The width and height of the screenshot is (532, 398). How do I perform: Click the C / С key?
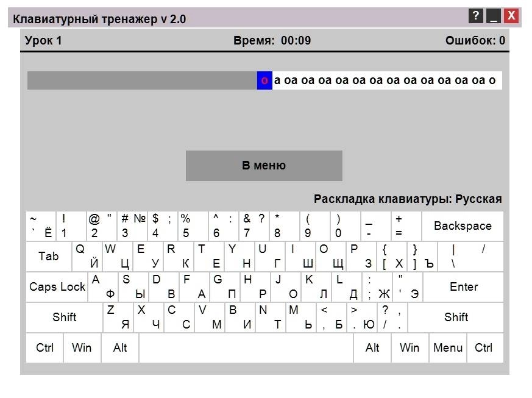179,318
